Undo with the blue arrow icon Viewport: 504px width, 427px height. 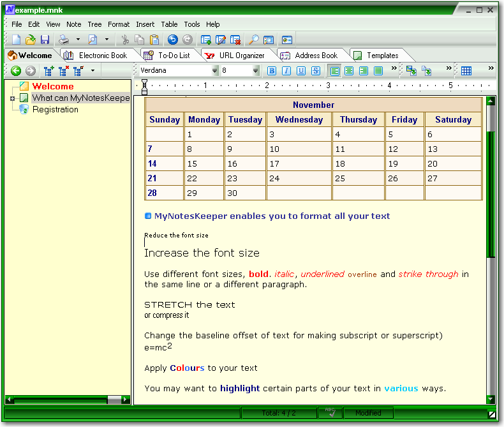click(x=173, y=40)
